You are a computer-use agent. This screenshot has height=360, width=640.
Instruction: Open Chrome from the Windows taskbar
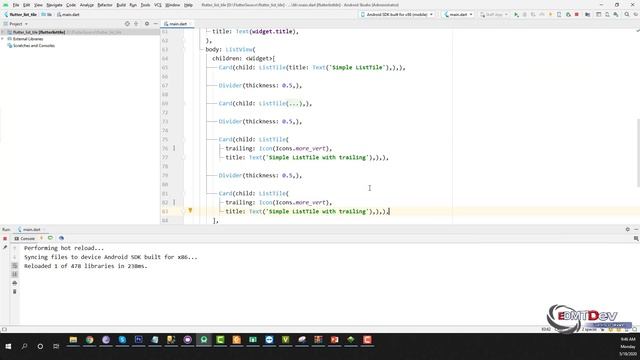click(x=89, y=340)
